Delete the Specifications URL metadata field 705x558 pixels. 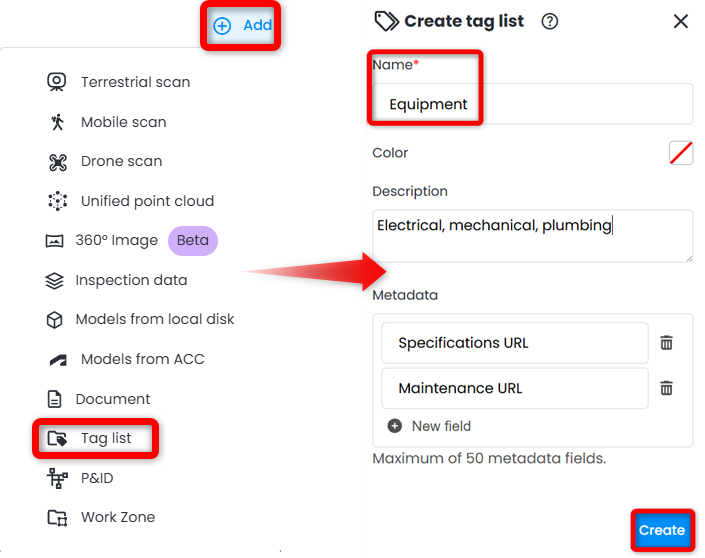(x=667, y=343)
